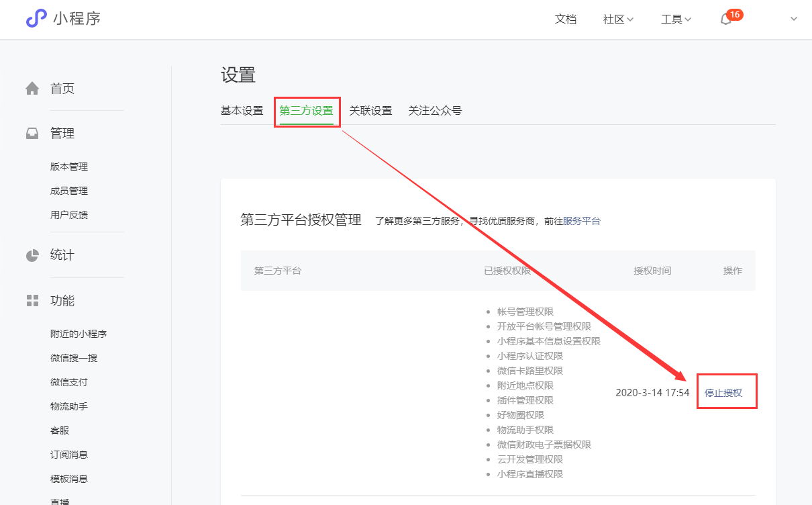Open 客服 in sidebar
This screenshot has height=505, width=812.
coord(60,430)
